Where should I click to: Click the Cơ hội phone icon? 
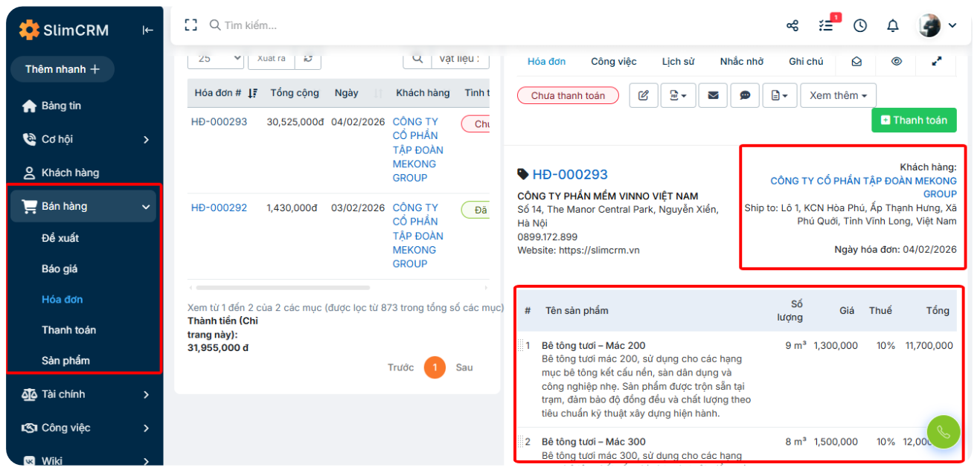[x=29, y=139]
